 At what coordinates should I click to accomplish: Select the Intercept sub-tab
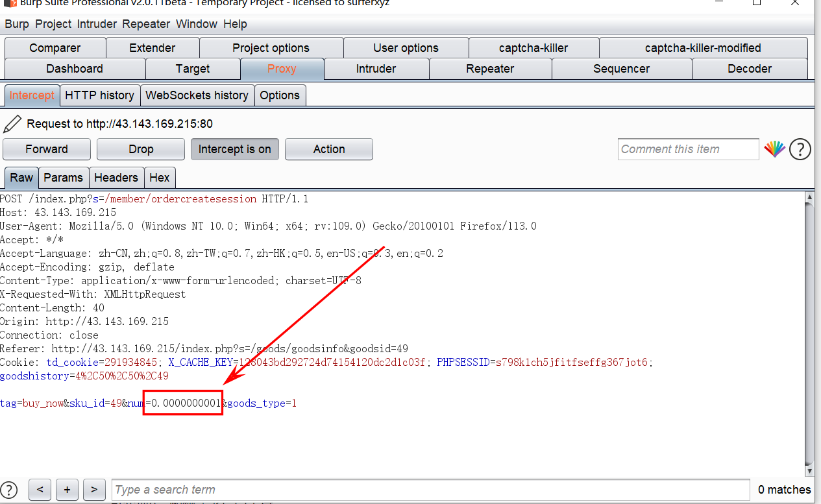32,95
